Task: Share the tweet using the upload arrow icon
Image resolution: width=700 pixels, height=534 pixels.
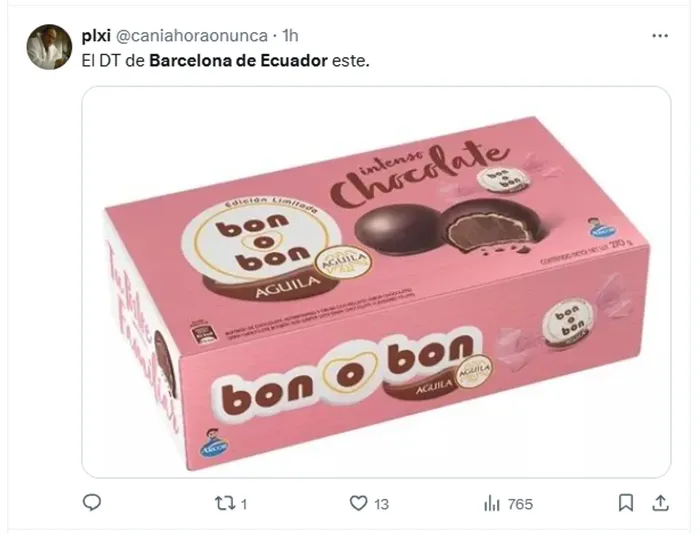Action: tap(660, 503)
